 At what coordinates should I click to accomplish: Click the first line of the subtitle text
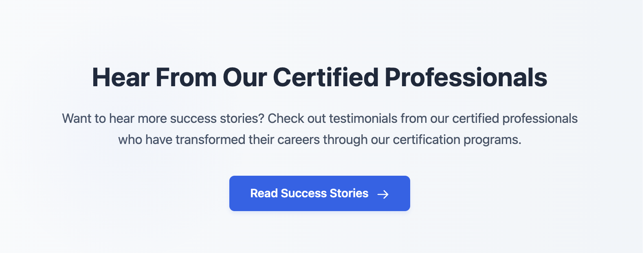click(320, 118)
